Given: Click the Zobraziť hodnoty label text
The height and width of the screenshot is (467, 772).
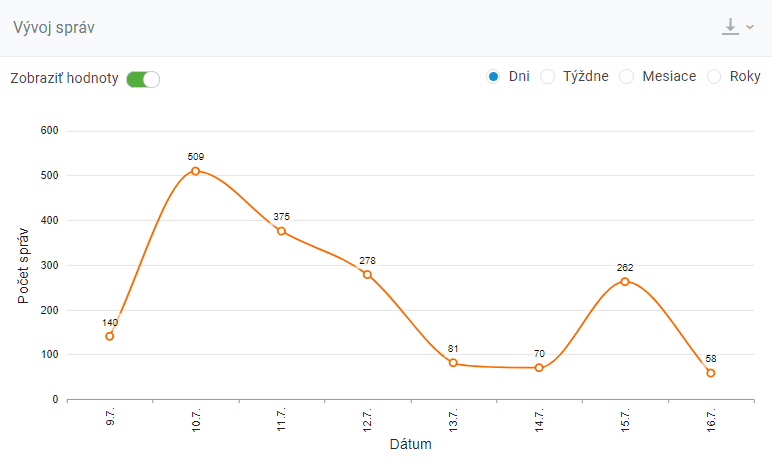Looking at the screenshot, I should [64, 78].
